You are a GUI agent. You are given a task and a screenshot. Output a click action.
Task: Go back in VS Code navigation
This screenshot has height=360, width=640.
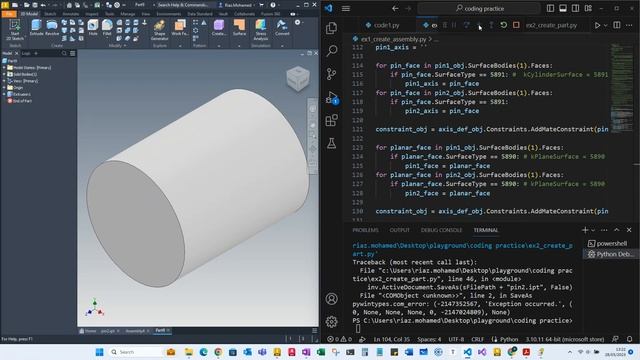coord(395,8)
